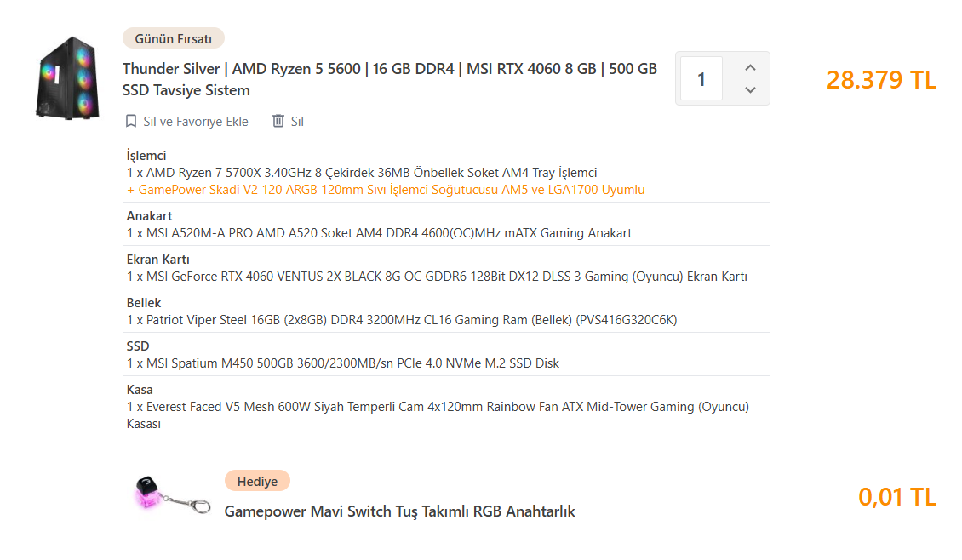This screenshot has width=962, height=560.
Task: Select the quantity input field showing 1
Action: (701, 78)
